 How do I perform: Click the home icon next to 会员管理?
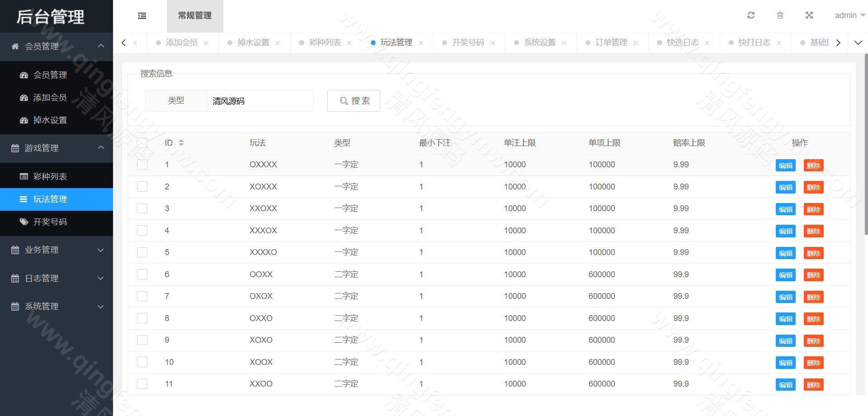[14, 46]
